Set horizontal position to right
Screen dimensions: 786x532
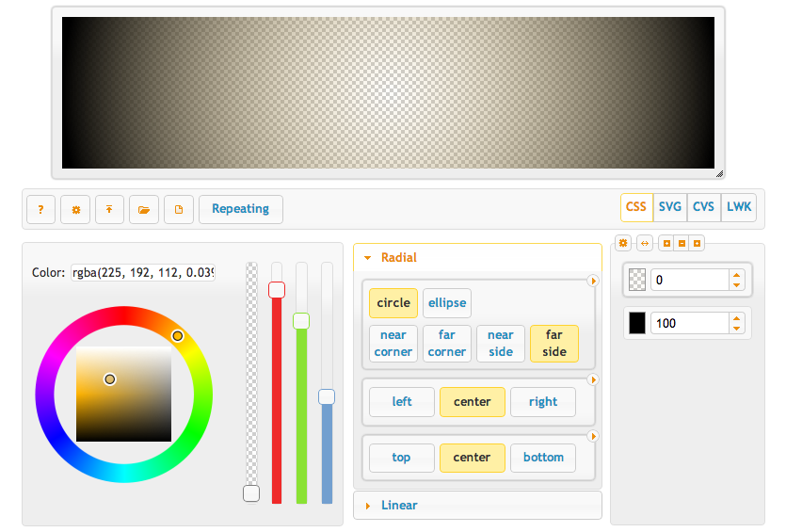(543, 402)
